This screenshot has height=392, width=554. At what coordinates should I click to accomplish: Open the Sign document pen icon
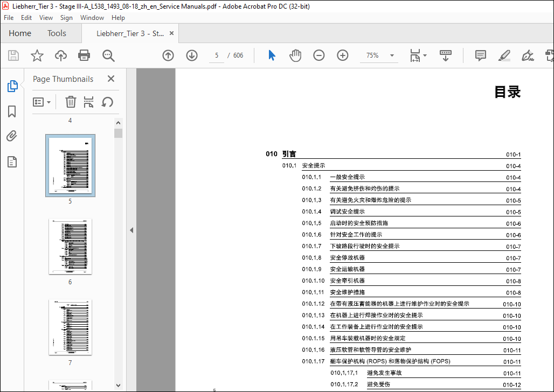[528, 55]
